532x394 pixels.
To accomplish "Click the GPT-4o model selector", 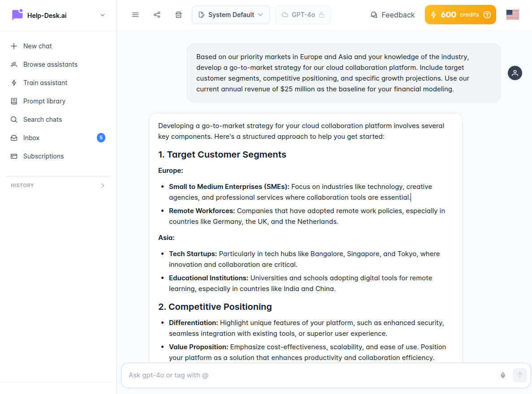I will click(x=303, y=14).
